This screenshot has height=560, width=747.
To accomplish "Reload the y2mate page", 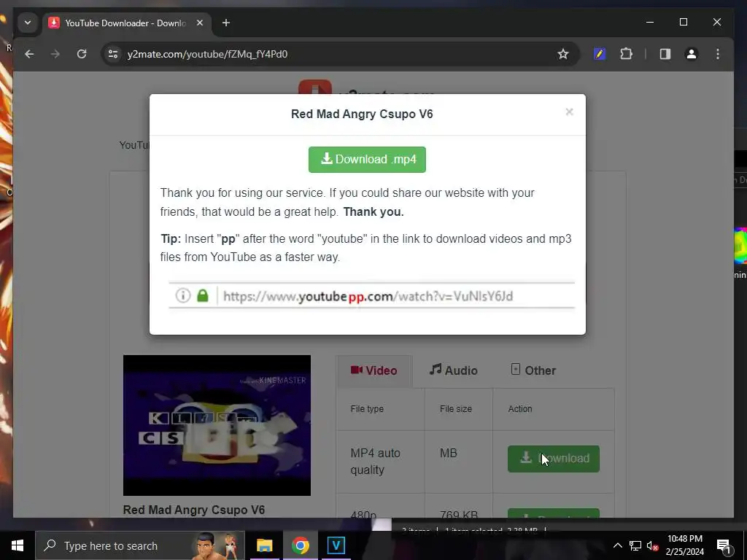I will point(82,54).
